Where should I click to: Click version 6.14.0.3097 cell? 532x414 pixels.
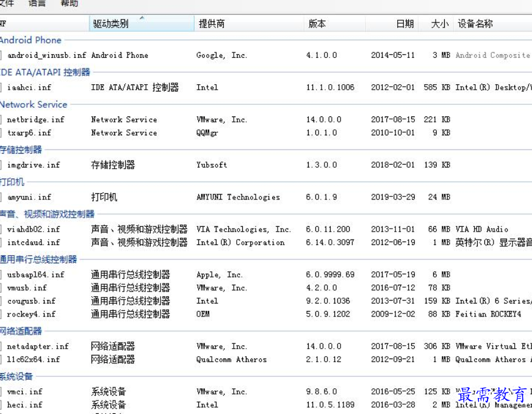click(x=330, y=243)
